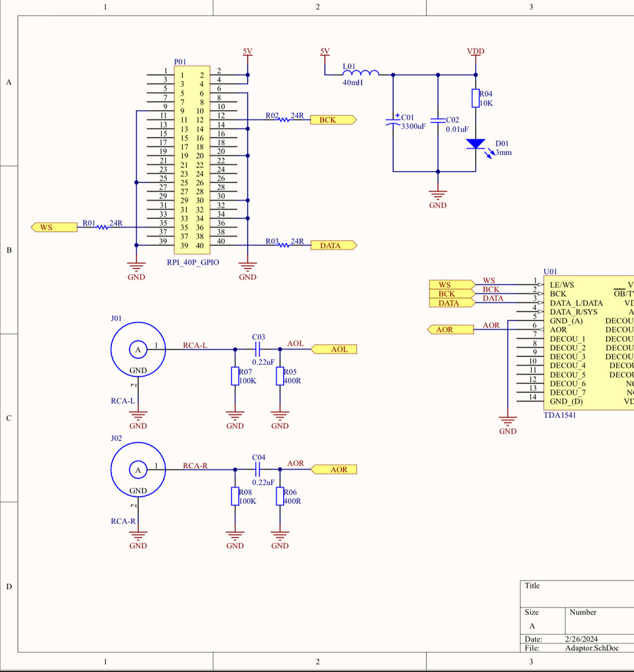
Task: Select the R07 resistor symbol
Action: click(x=235, y=376)
